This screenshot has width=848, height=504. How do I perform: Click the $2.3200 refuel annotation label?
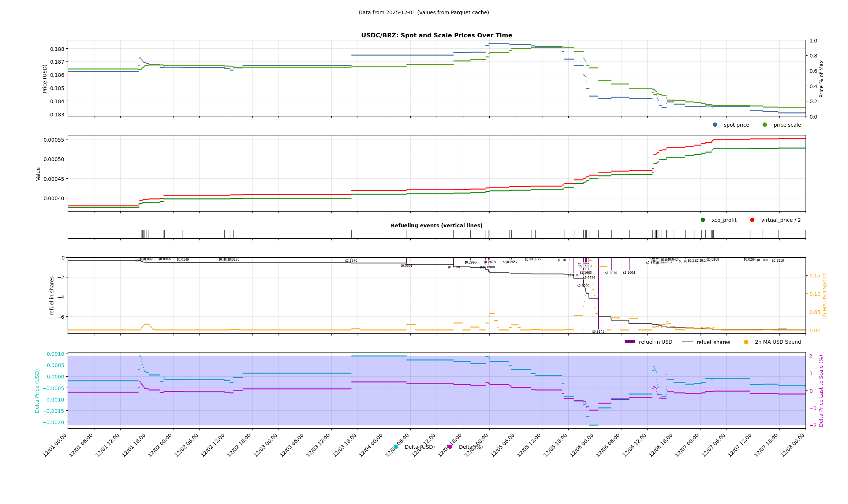point(583,286)
